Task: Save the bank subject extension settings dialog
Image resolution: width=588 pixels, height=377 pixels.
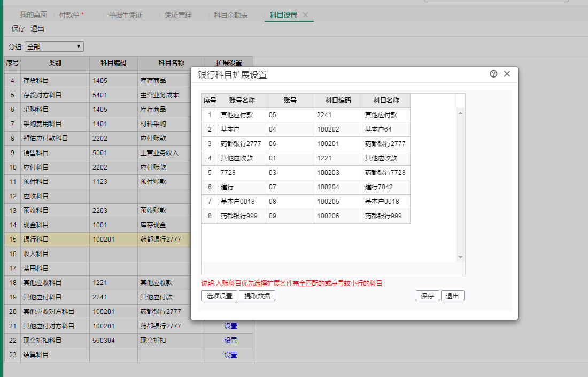Action: tap(428, 296)
